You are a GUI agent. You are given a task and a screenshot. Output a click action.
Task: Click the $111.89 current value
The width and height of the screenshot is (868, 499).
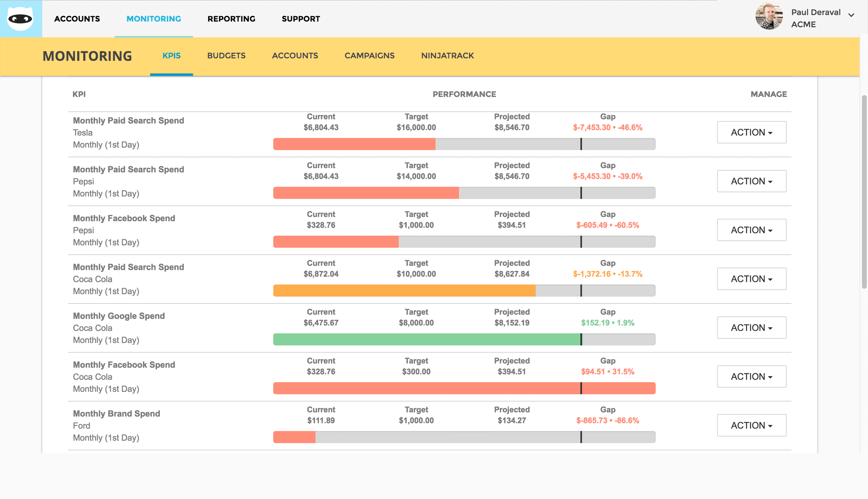click(x=321, y=421)
